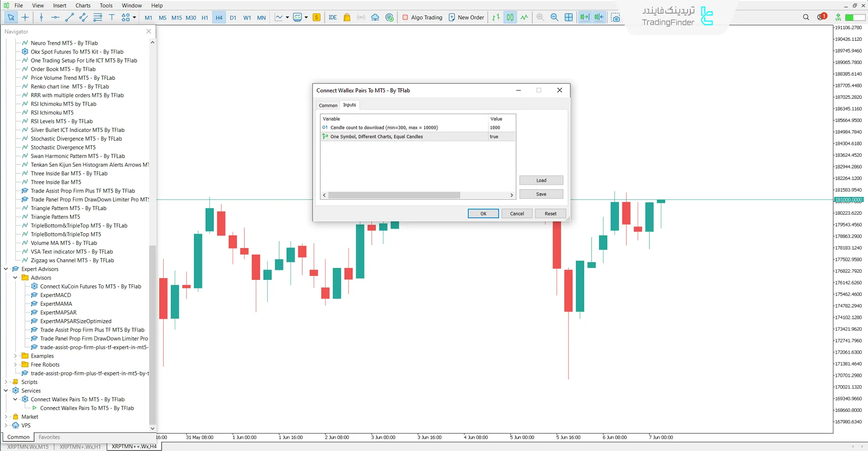Toggle chart auto-scroll to latest bar
868x451 pixels.
[584, 17]
